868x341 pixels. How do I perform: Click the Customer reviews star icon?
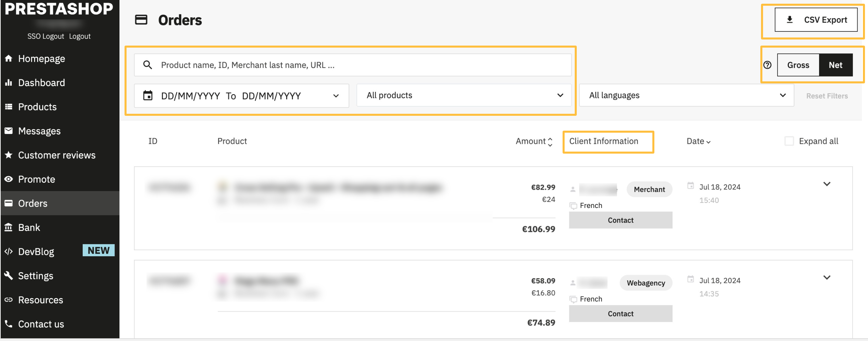[x=8, y=155]
